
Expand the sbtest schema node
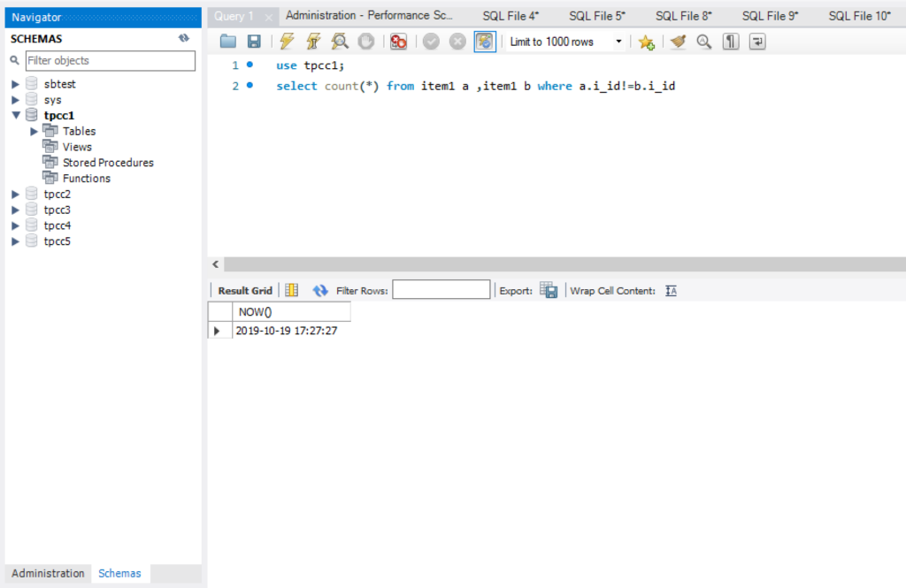click(x=16, y=84)
